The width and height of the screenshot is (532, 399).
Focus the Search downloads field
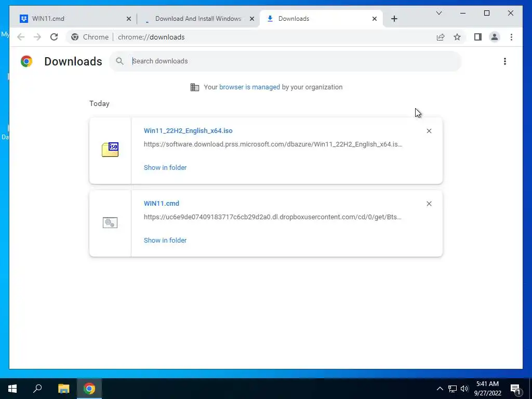(x=285, y=61)
